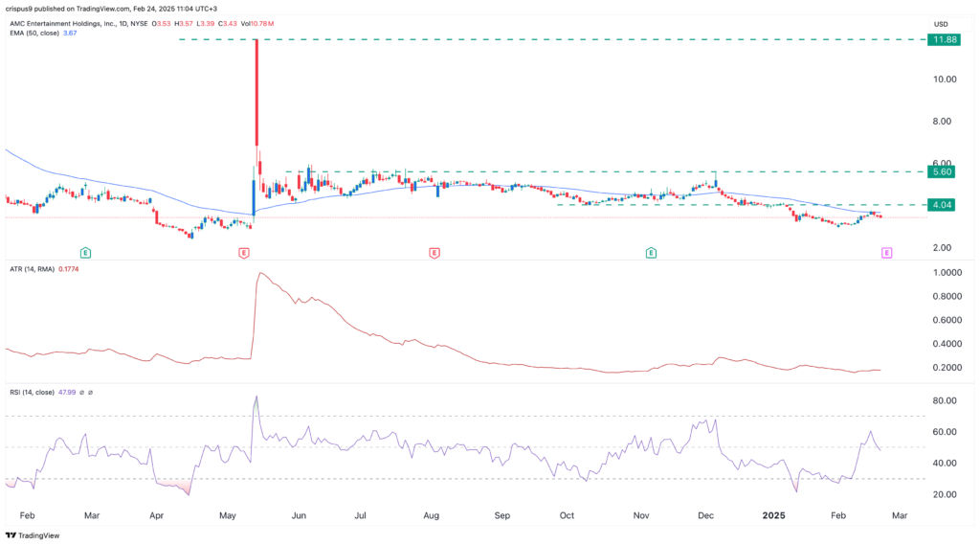Click the 20.00 RSI axis label
Image resolution: width=980 pixels, height=545 pixels.
coord(945,494)
